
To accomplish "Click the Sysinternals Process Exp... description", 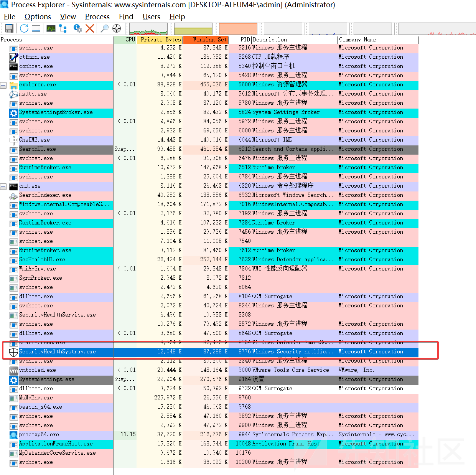I will pyautogui.click(x=293, y=435).
